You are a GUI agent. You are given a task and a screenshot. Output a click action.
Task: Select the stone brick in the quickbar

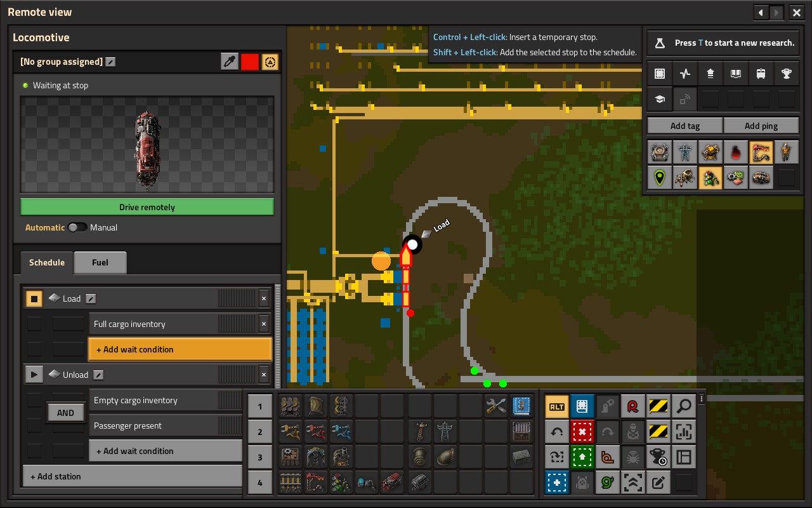[x=521, y=457]
